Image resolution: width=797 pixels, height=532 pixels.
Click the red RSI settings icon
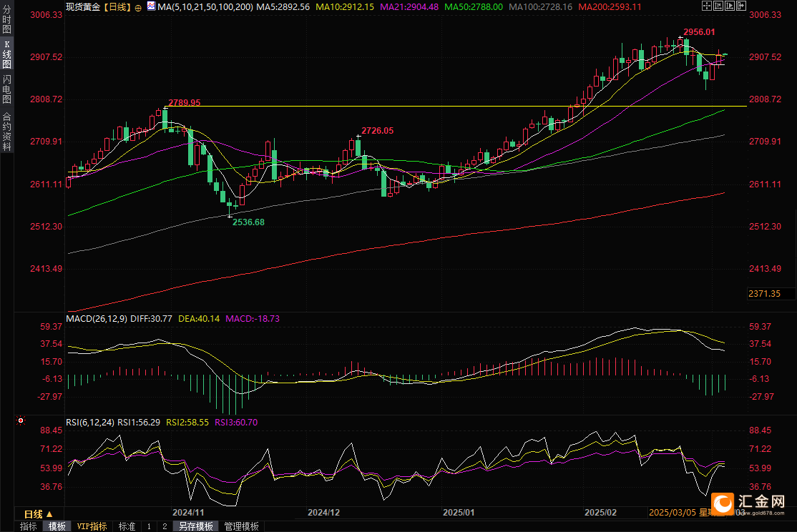point(20,422)
